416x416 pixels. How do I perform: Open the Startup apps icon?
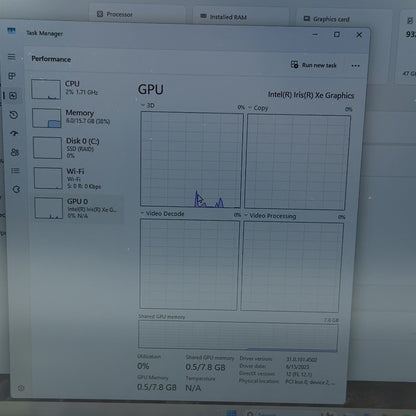point(14,133)
